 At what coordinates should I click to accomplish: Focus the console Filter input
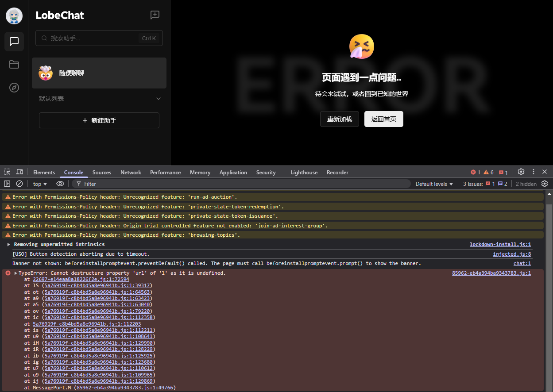242,184
